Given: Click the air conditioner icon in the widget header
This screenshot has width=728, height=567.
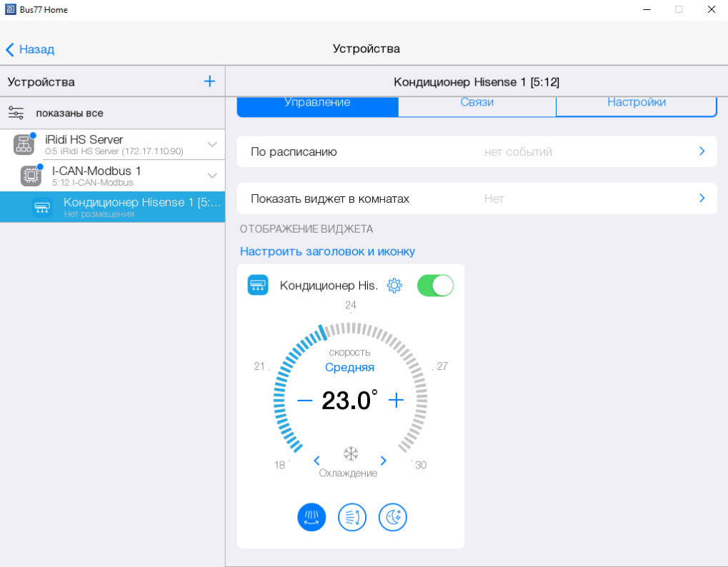Looking at the screenshot, I should tap(258, 286).
